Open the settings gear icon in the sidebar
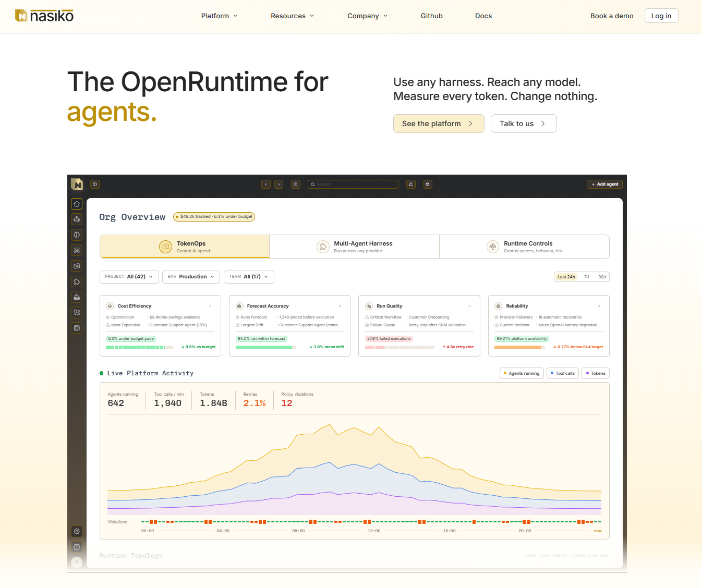This screenshot has height=588, width=702. click(x=77, y=531)
